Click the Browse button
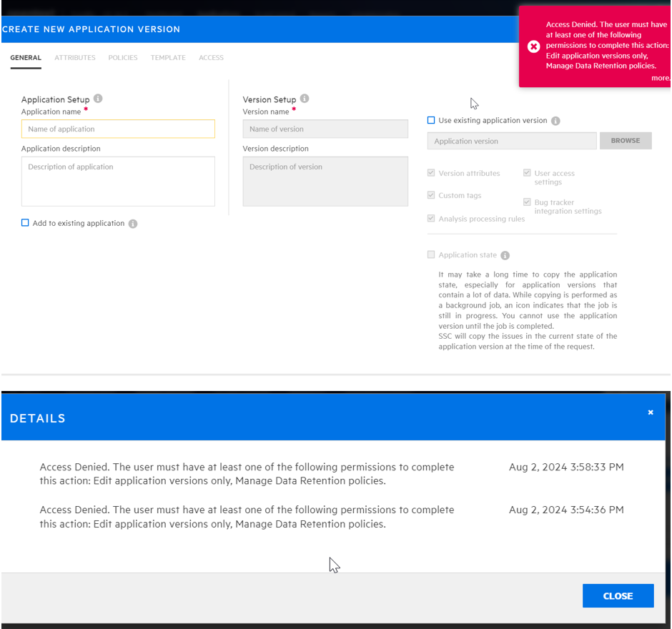The height and width of the screenshot is (629, 672). click(626, 141)
